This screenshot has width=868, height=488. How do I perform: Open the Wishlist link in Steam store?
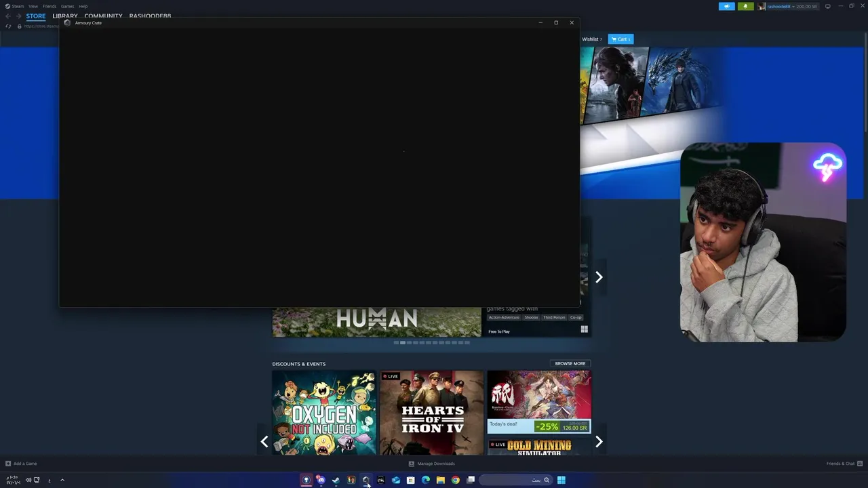[591, 39]
